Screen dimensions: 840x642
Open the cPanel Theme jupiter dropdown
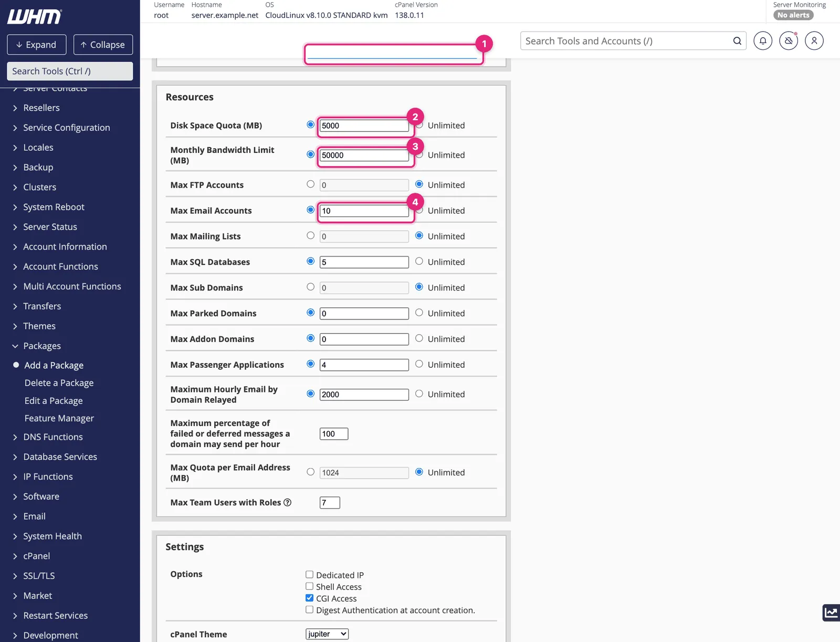pos(327,634)
